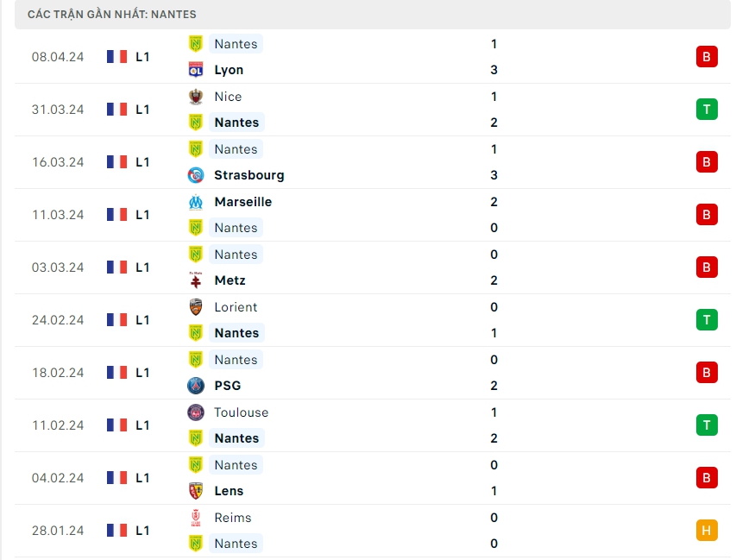Click the Nice club crest icon
This screenshot has width=742, height=560.
[x=196, y=97]
